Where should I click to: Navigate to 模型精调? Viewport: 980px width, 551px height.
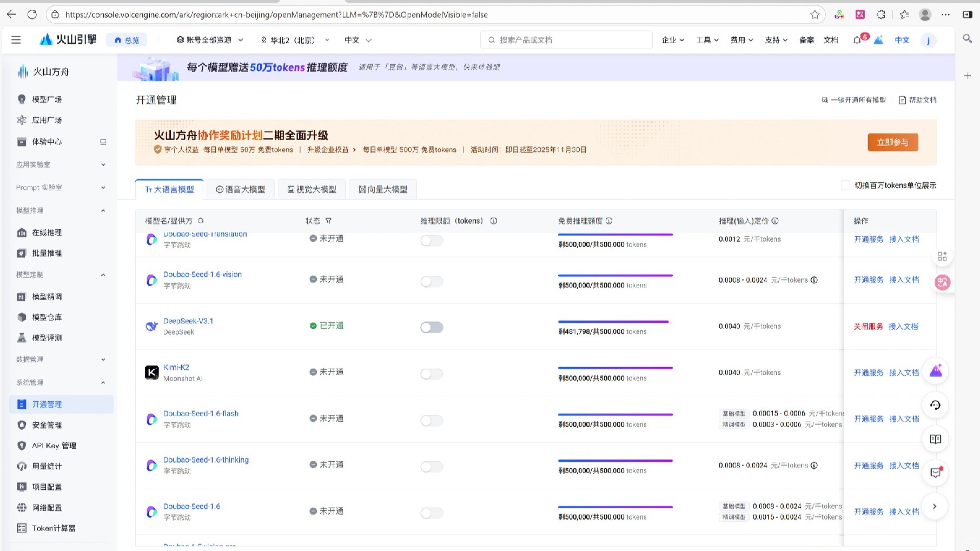47,297
